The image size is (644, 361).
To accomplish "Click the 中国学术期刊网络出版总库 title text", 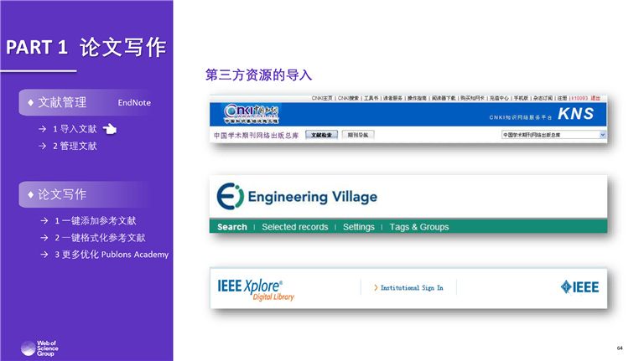I will [256, 136].
